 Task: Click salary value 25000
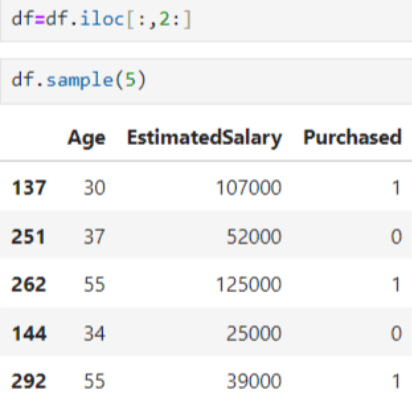pos(254,333)
